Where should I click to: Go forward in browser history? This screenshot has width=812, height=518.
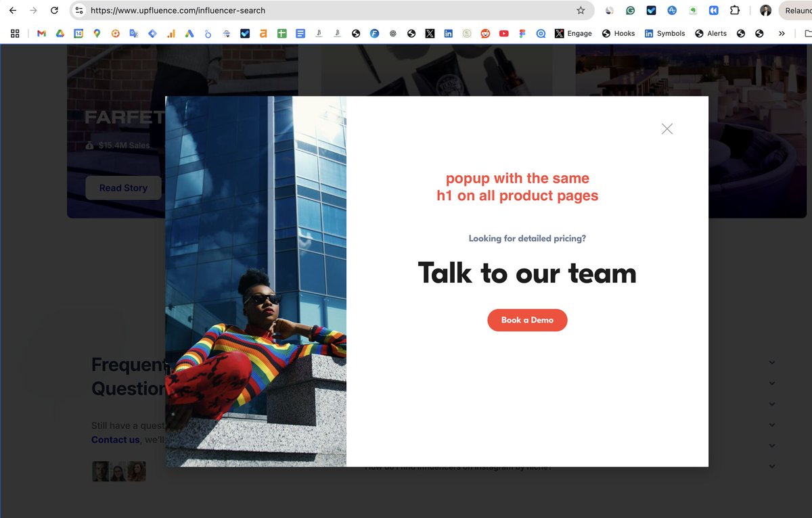[33, 10]
